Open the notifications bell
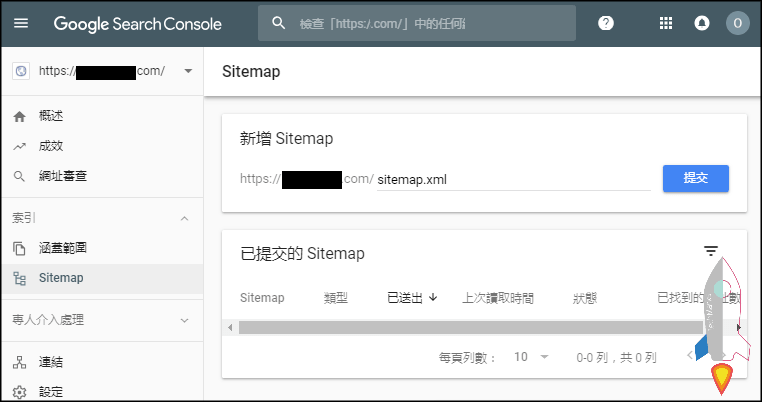The image size is (762, 402). click(702, 23)
